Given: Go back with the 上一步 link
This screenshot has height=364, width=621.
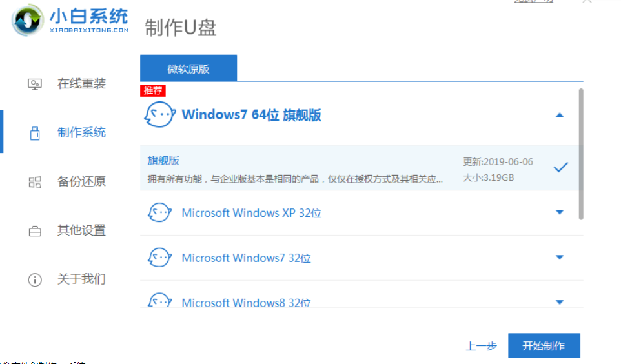Looking at the screenshot, I should 481,346.
